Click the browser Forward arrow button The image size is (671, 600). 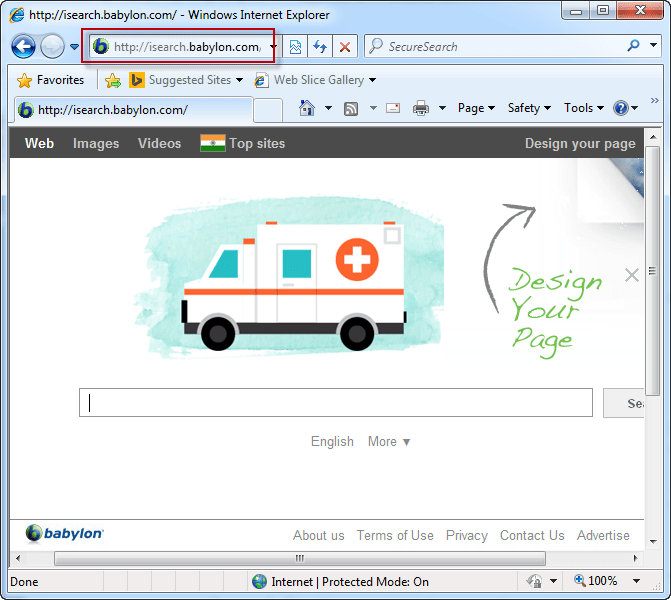[x=52, y=46]
